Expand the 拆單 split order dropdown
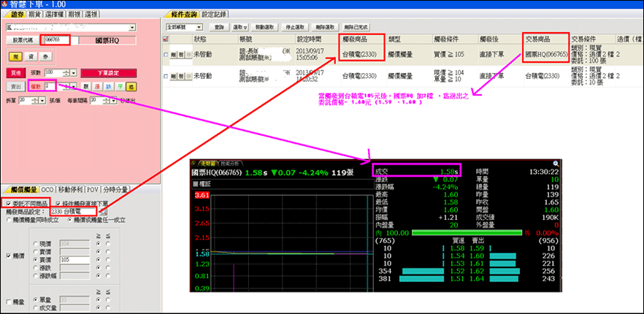Image resolution: width=644 pixels, height=314 pixels. pos(42,101)
